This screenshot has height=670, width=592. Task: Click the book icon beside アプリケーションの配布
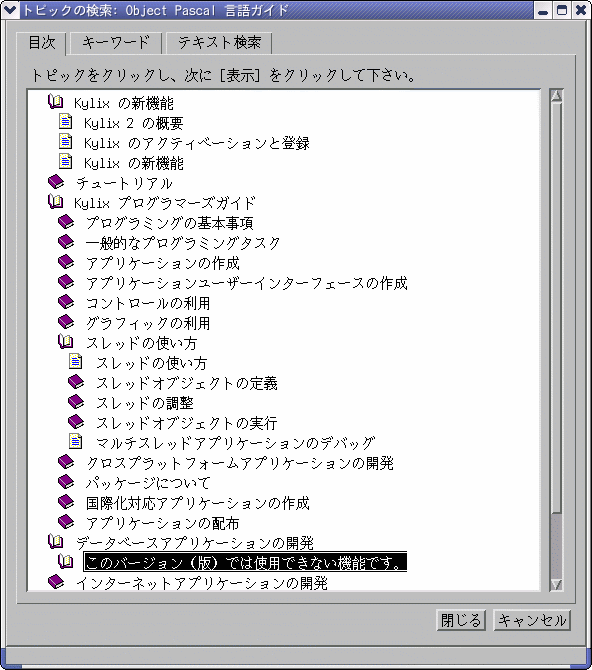66,522
